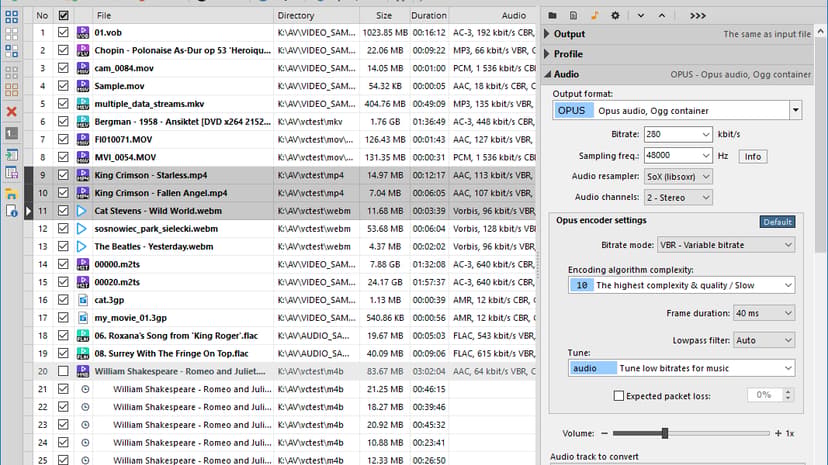Uncheck the checkbox for Sample.mov

point(63,86)
